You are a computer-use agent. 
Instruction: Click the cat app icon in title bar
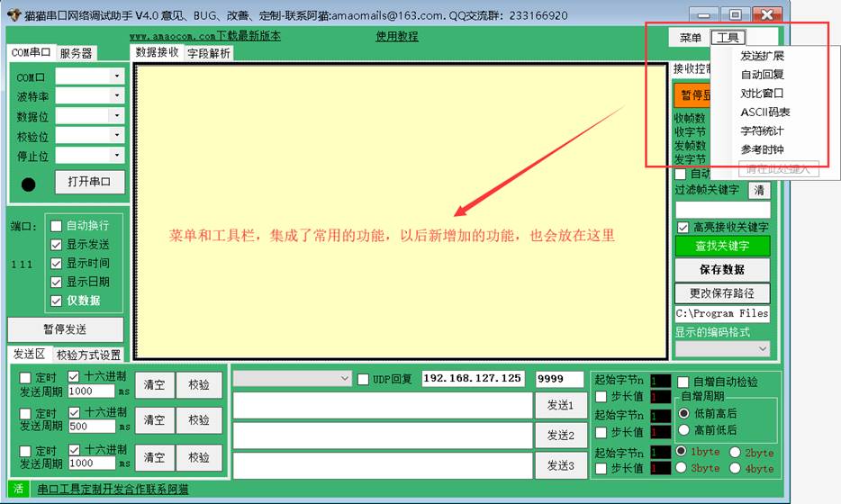pyautogui.click(x=15, y=14)
